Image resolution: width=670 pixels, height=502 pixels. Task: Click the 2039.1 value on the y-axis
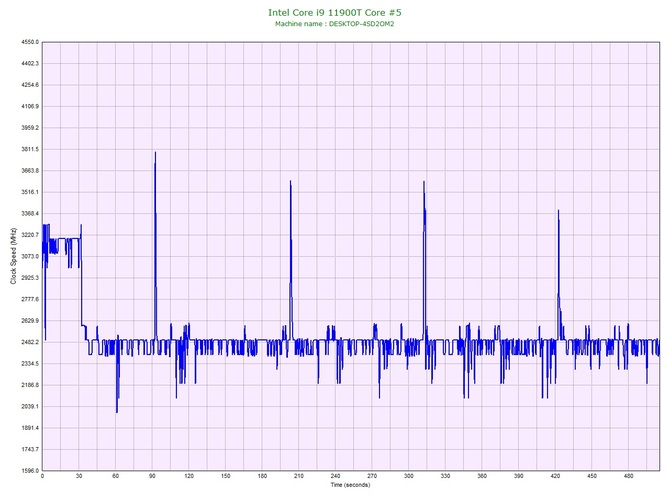click(30, 406)
